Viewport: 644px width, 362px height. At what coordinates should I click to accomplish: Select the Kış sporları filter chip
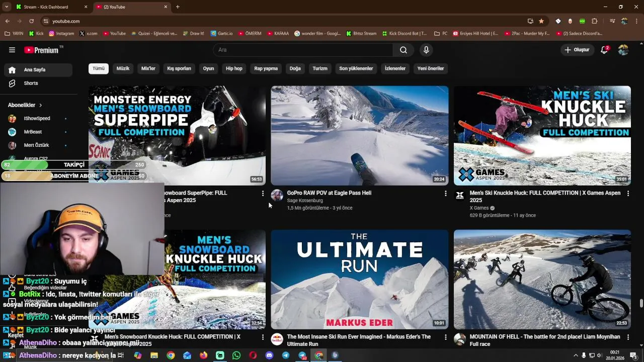179,68
